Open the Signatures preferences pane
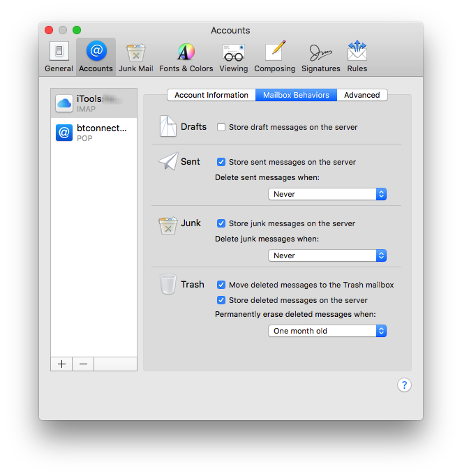The height and width of the screenshot is (476, 462). point(320,56)
